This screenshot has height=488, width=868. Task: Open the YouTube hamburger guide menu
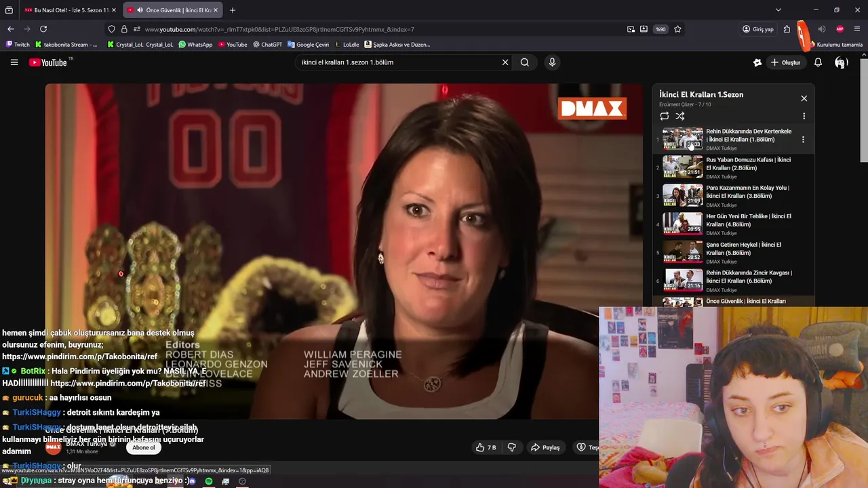(x=14, y=62)
